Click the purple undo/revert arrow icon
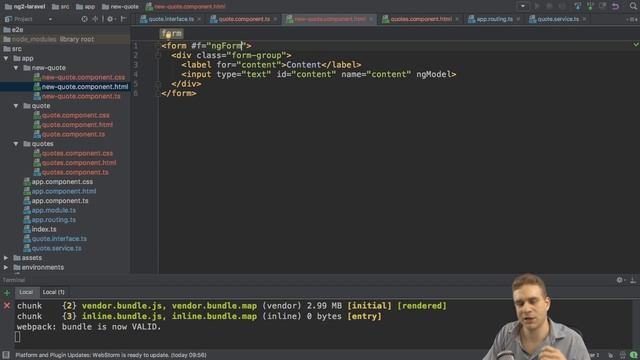640x360 pixels. click(616, 6)
